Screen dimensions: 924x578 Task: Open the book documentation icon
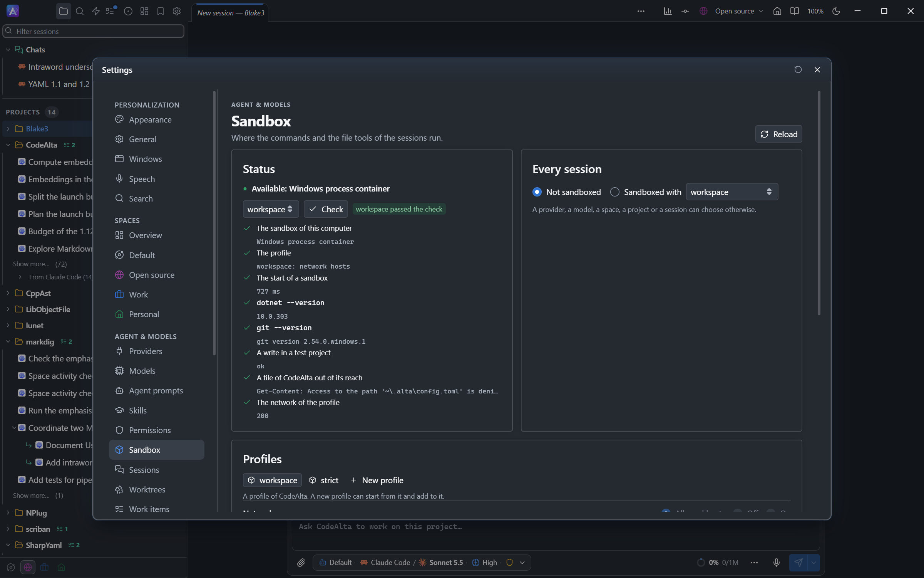coord(794,11)
